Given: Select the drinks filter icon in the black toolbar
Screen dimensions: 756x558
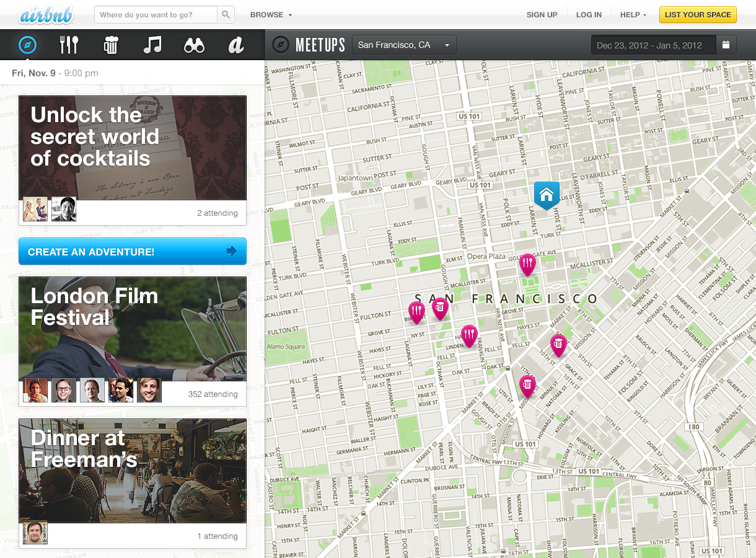Looking at the screenshot, I should point(110,44).
